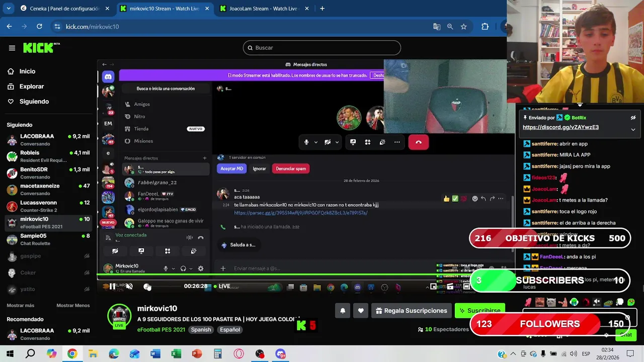644x362 pixels.
Task: Expand pinned message chevron
Action: coord(633,130)
